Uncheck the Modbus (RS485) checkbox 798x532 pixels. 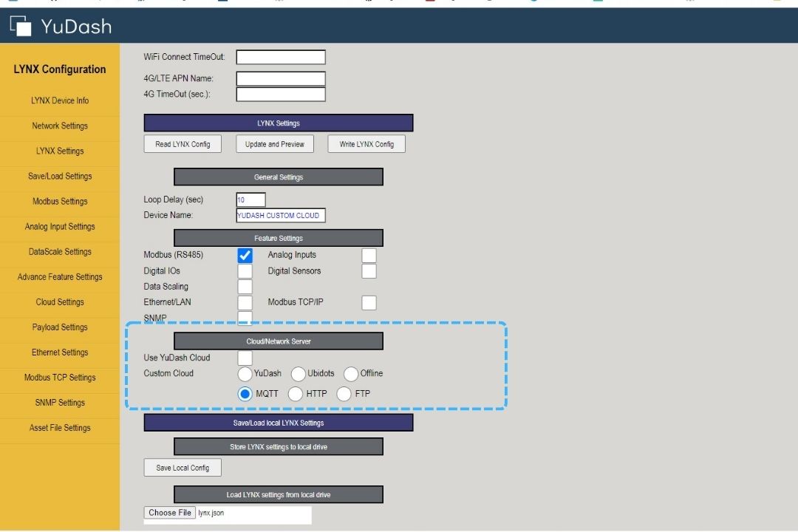click(245, 255)
